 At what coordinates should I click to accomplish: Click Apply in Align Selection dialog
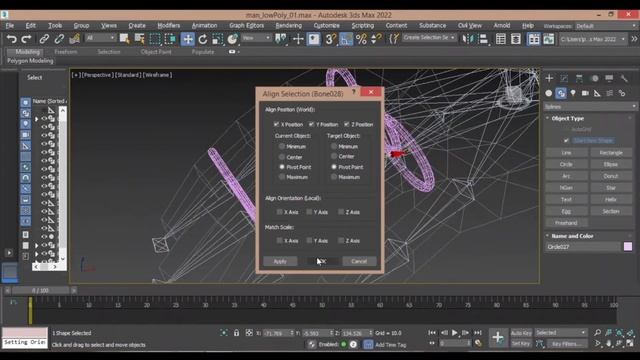[x=280, y=261]
